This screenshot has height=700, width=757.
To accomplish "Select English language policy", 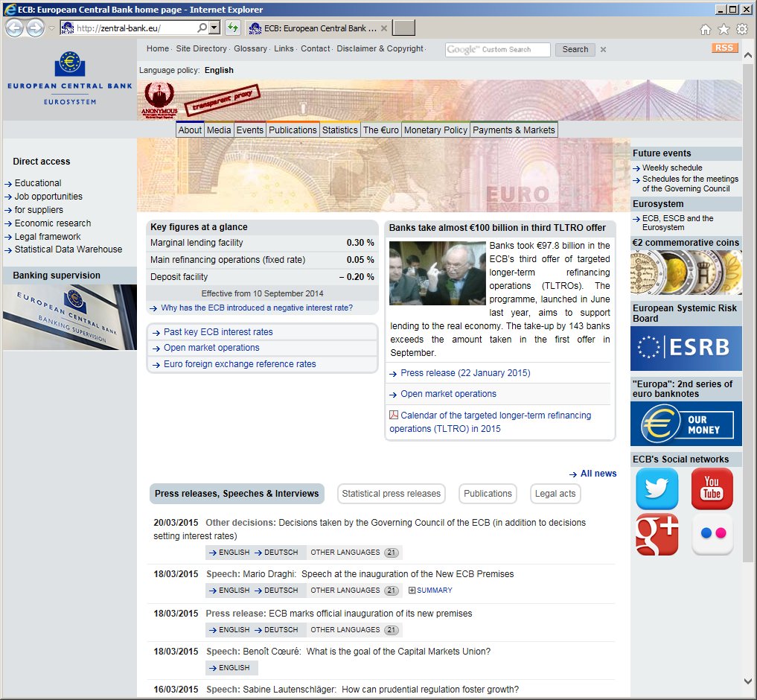I will (x=219, y=70).
